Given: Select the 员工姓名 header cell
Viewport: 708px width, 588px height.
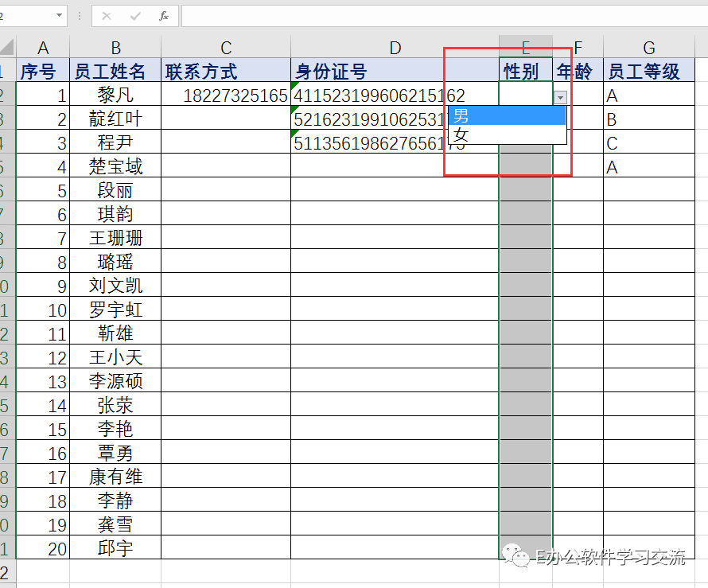Looking at the screenshot, I should pos(115,71).
